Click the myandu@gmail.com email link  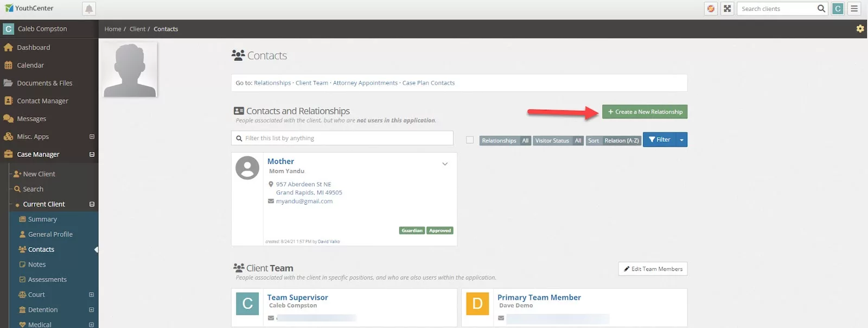click(x=304, y=201)
